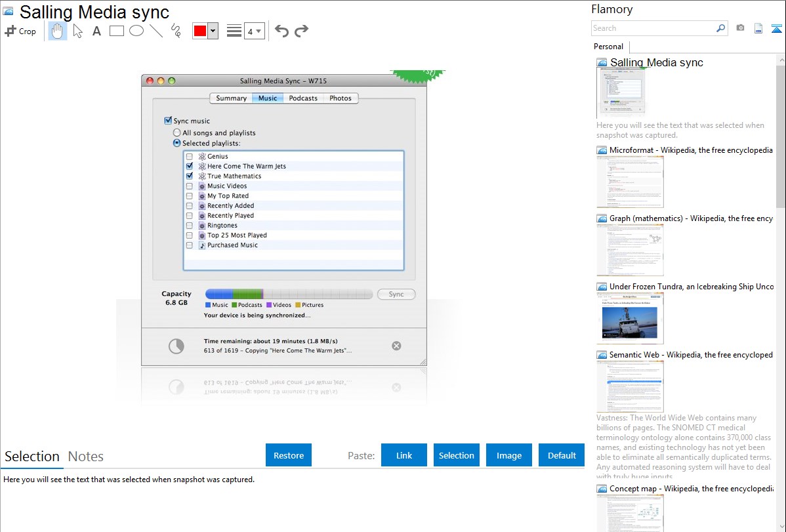
Task: Open the Microformat Wikipedia snapshot thumbnail
Action: click(630, 182)
